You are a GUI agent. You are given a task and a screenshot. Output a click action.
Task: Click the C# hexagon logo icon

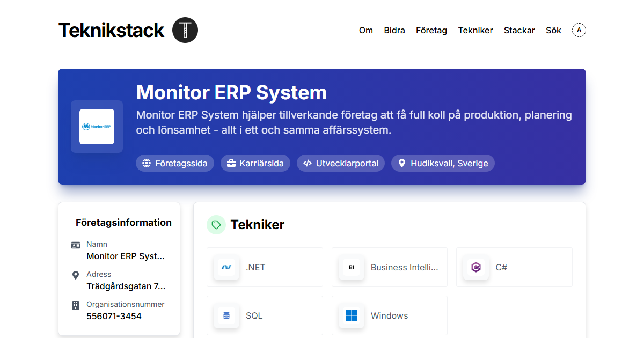coord(476,267)
